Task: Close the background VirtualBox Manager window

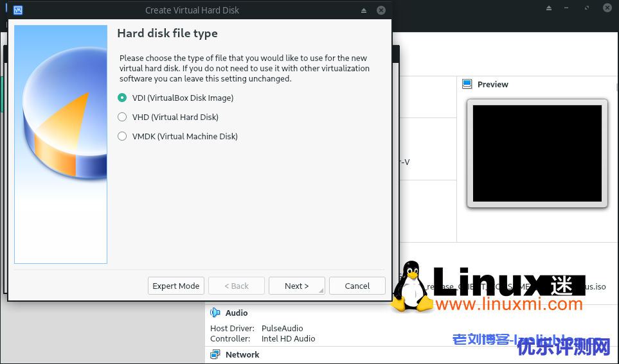Action: [607, 8]
